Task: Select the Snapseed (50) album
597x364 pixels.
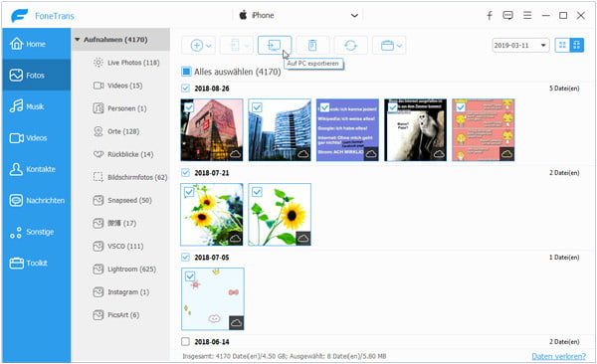Action: tap(122, 200)
